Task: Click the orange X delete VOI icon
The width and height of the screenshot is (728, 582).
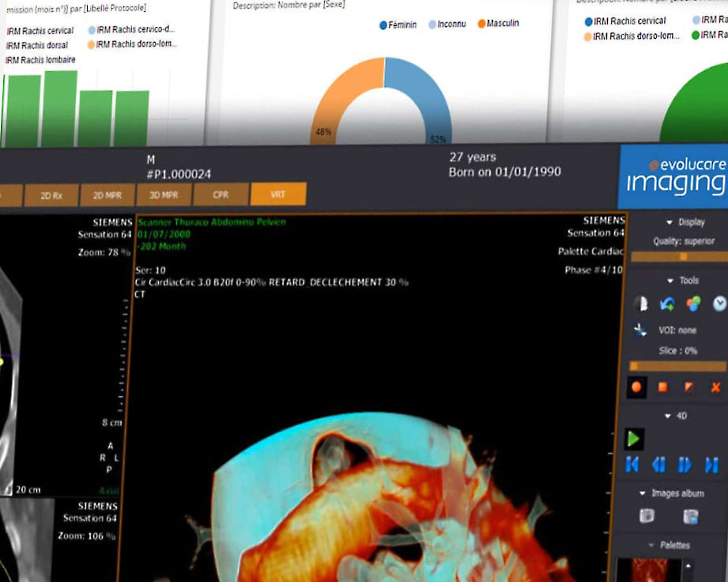Action: 715,387
